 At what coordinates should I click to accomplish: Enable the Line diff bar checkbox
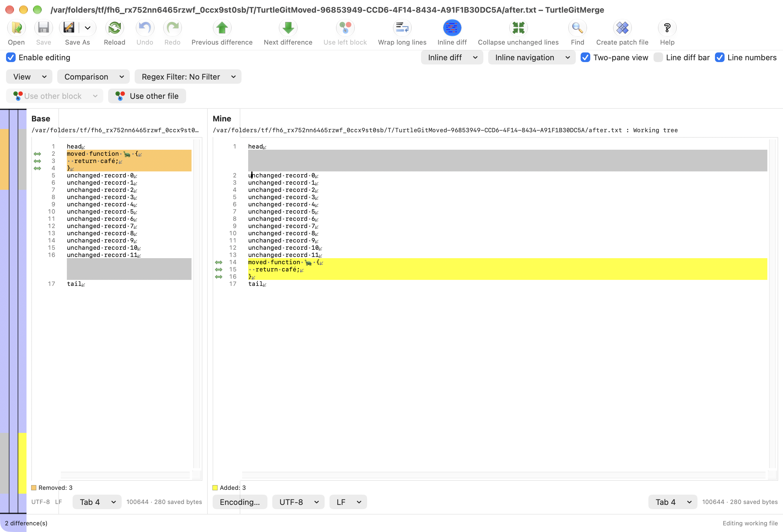coord(658,58)
